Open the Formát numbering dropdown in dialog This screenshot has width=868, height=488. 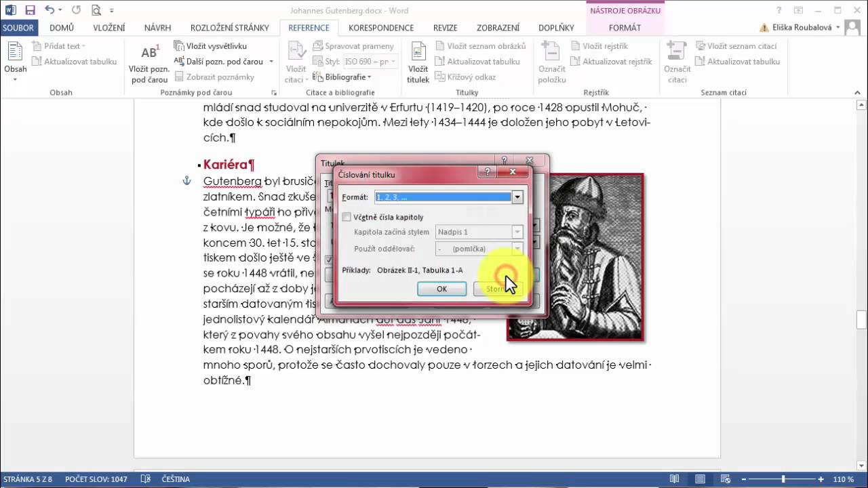(517, 197)
